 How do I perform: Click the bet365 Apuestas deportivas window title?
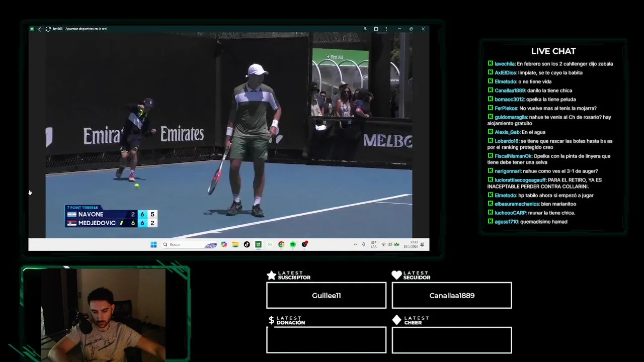coord(79,29)
